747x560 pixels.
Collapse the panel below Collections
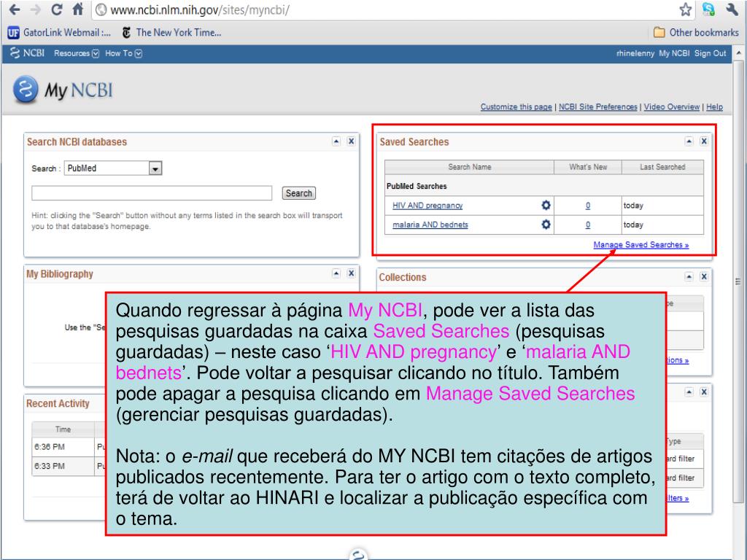click(x=689, y=392)
